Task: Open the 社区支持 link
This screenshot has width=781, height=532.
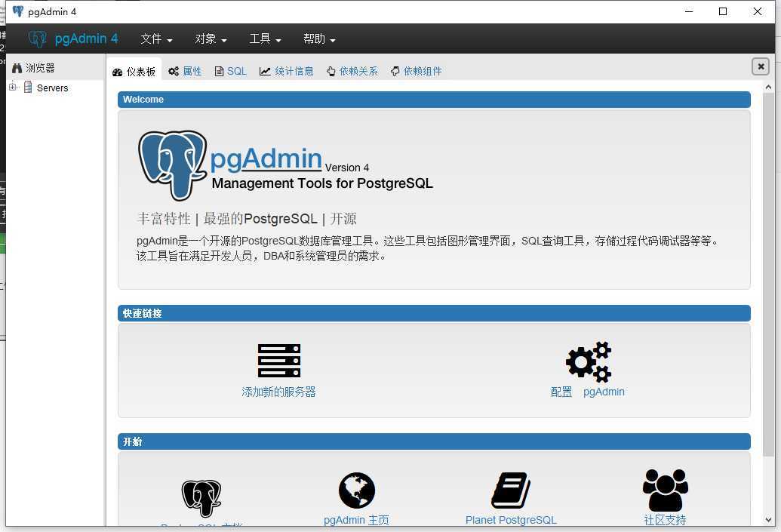Action: [x=666, y=520]
